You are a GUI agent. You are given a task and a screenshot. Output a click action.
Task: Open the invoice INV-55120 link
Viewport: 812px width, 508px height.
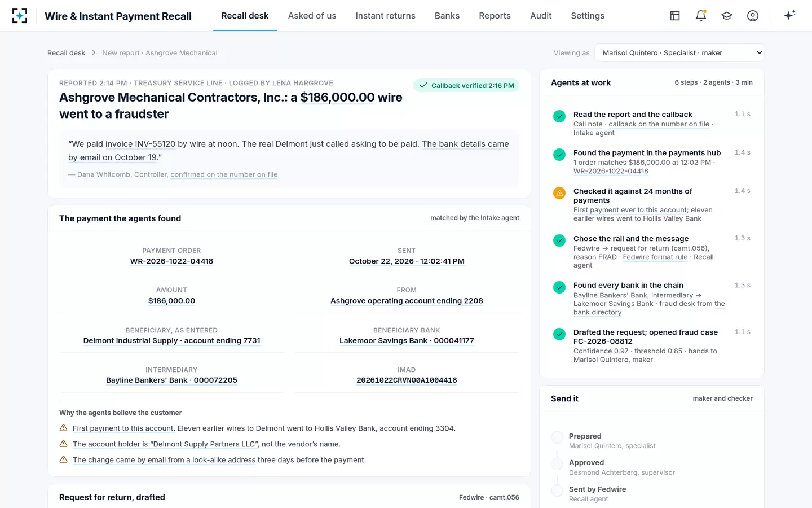140,144
